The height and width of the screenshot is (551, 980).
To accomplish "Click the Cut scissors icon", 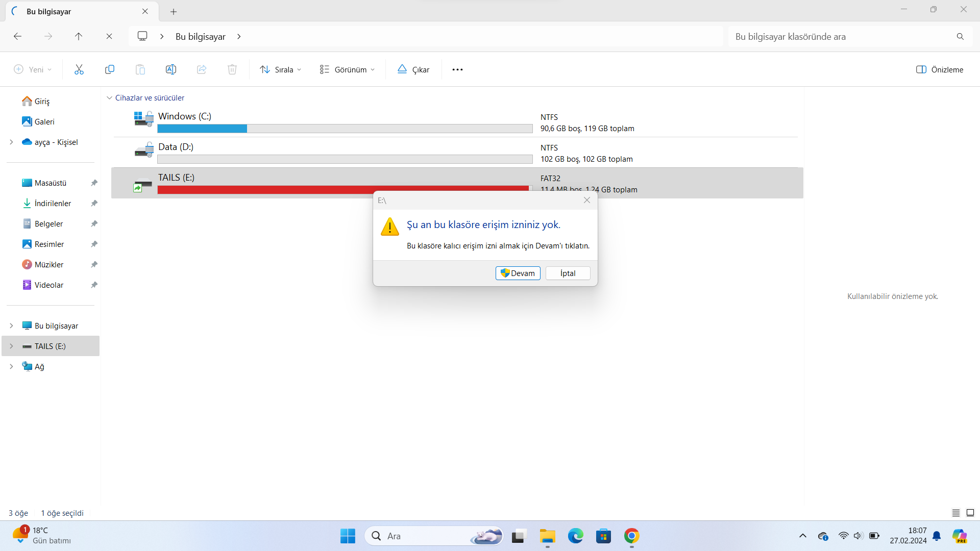I will point(79,69).
